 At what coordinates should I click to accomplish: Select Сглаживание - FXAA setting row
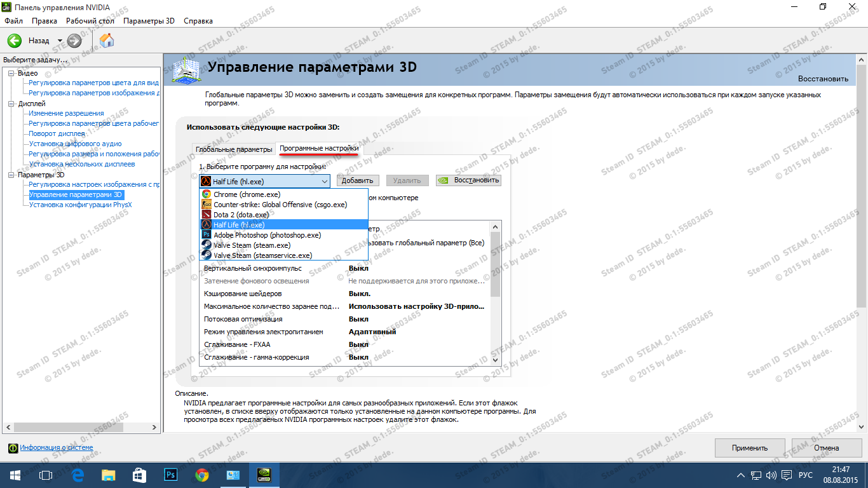[x=345, y=344]
